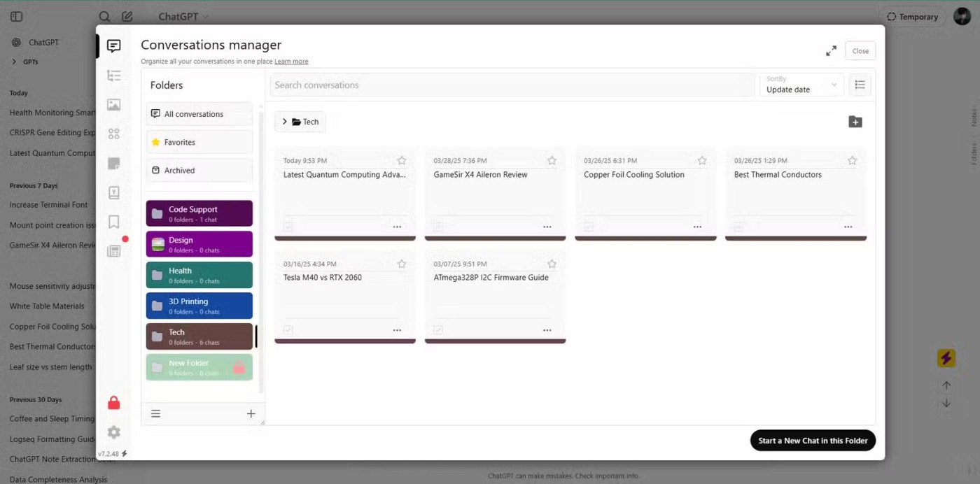Click the Search conversations field
Screen dimensions: 980x484
(511, 85)
